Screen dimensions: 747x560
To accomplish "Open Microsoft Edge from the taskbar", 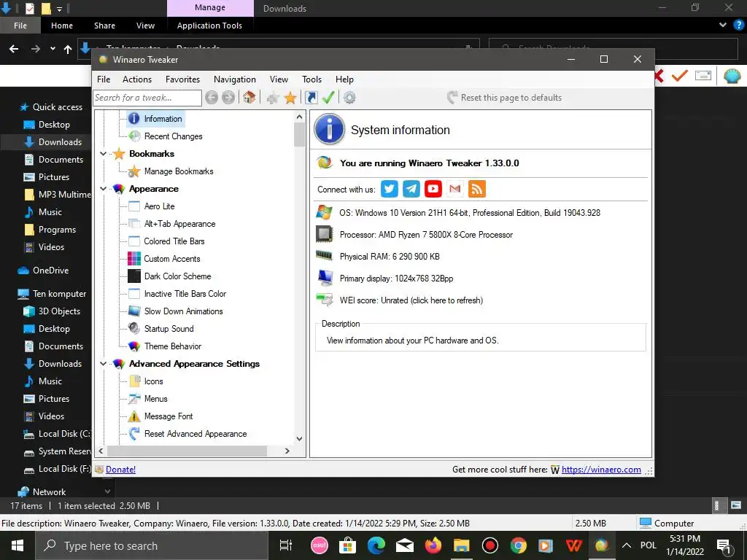I will pyautogui.click(x=376, y=545).
